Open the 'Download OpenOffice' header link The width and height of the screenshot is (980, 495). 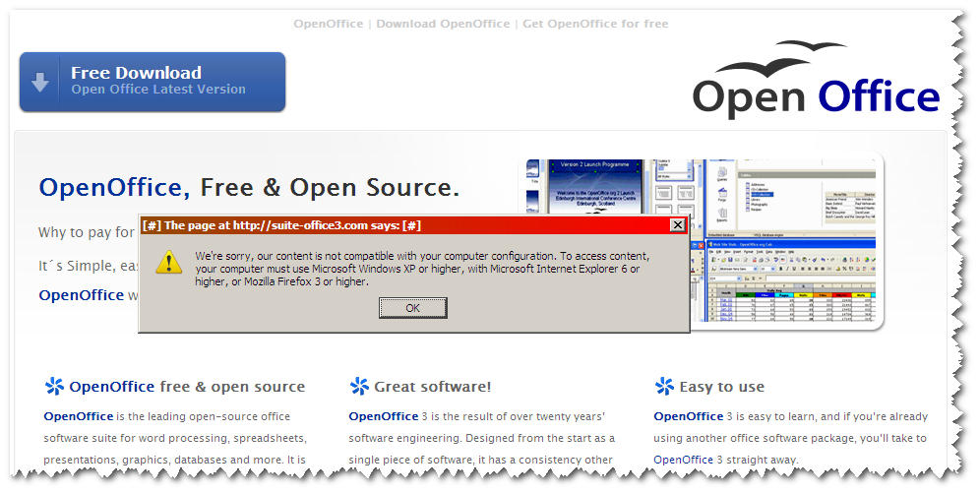(x=443, y=24)
